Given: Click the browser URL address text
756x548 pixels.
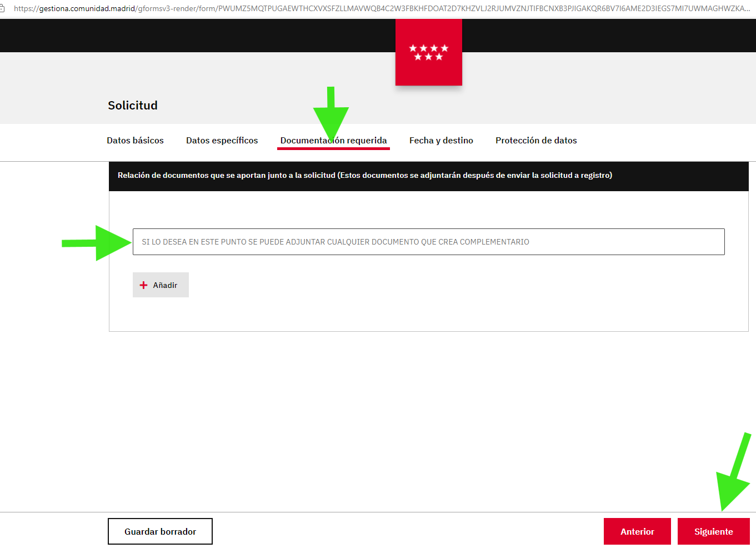Looking at the screenshot, I should coord(378,8).
